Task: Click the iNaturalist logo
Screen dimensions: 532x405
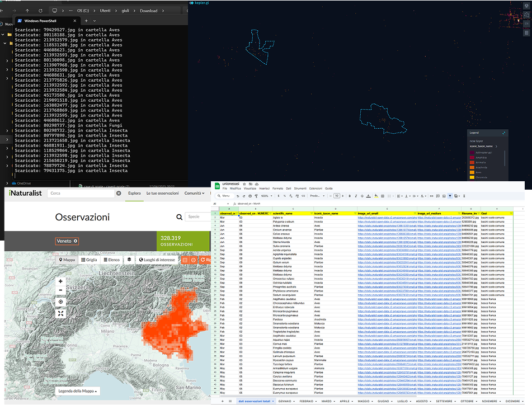Action: pos(25,193)
